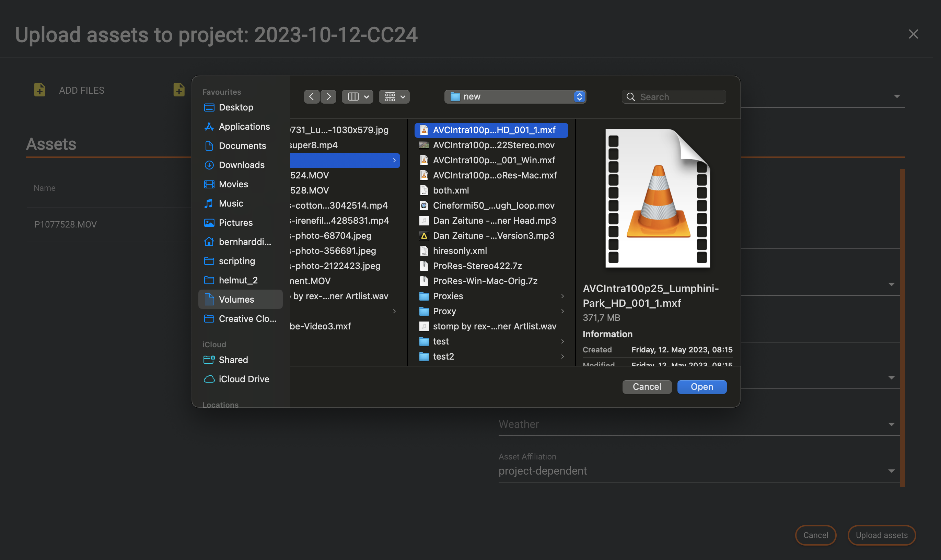The image size is (941, 560).
Task: Open the grouping options grid button
Action: (x=394, y=97)
